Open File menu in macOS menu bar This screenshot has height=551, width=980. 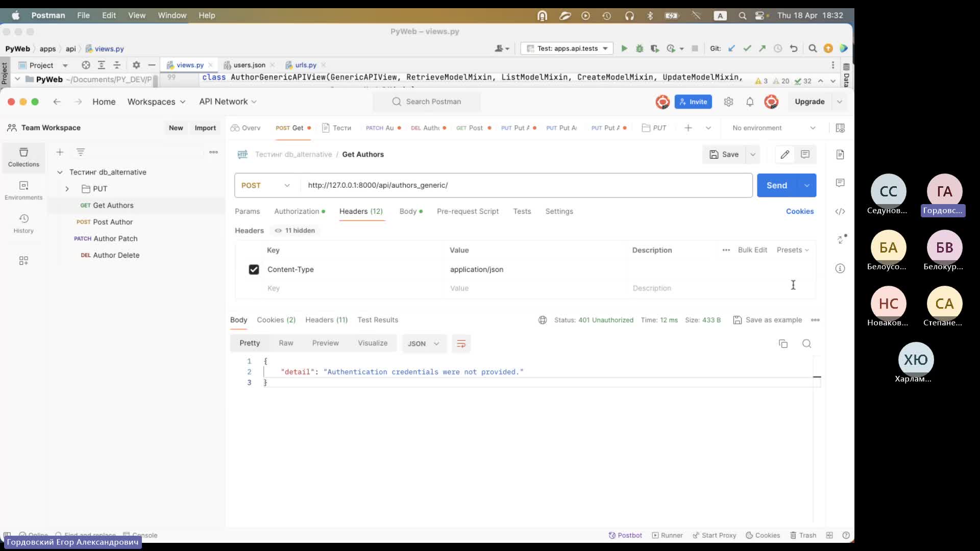pos(83,15)
